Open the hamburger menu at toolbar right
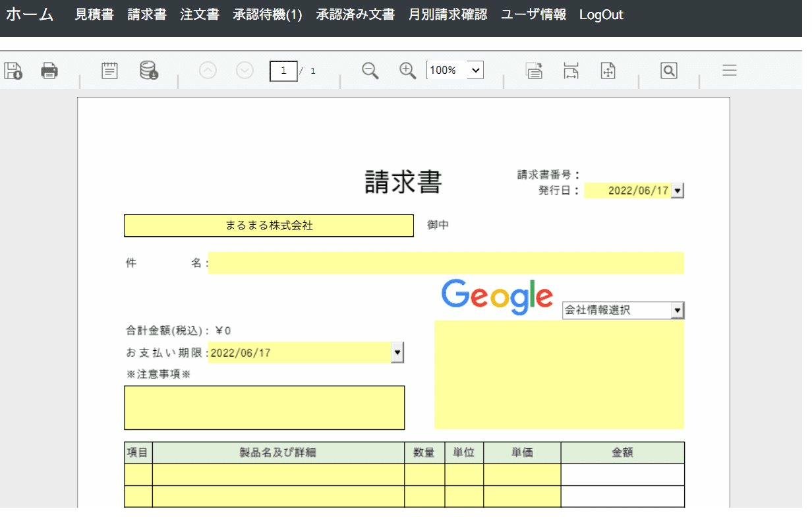The width and height of the screenshot is (812, 517). click(729, 69)
